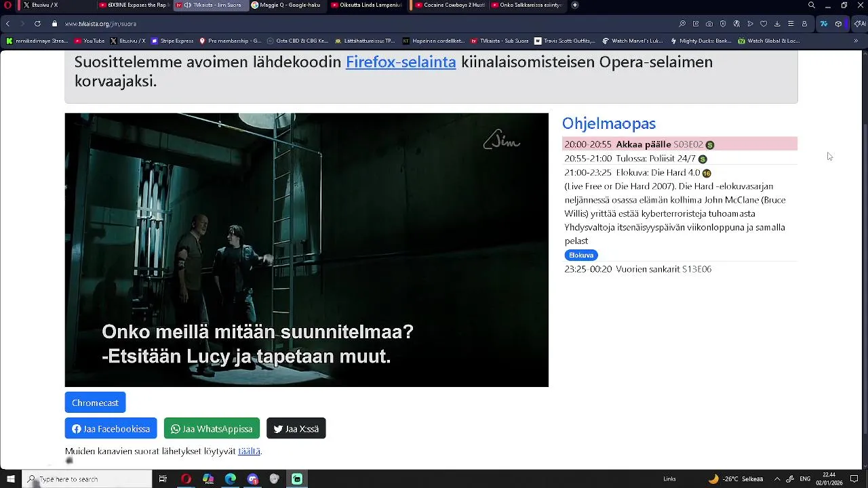Screen dimensions: 868x488
Task: Switch to the Oikeutta Linda Lampeniul tab
Action: [x=366, y=5]
